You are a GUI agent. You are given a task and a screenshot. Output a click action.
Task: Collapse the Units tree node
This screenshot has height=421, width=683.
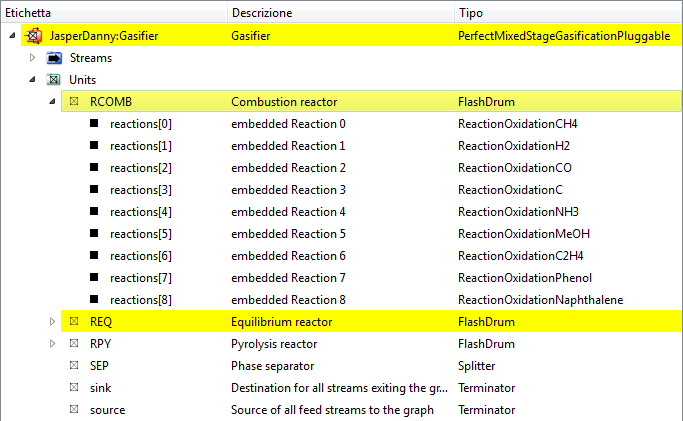pyautogui.click(x=33, y=80)
